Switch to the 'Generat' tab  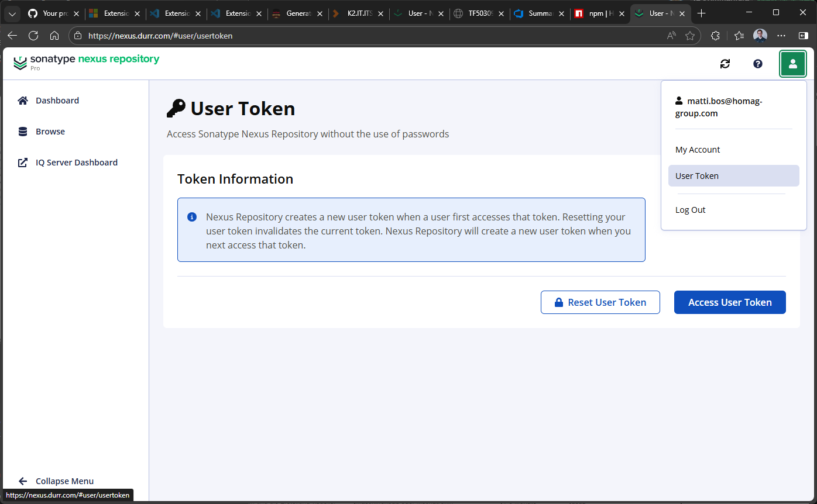coord(297,13)
